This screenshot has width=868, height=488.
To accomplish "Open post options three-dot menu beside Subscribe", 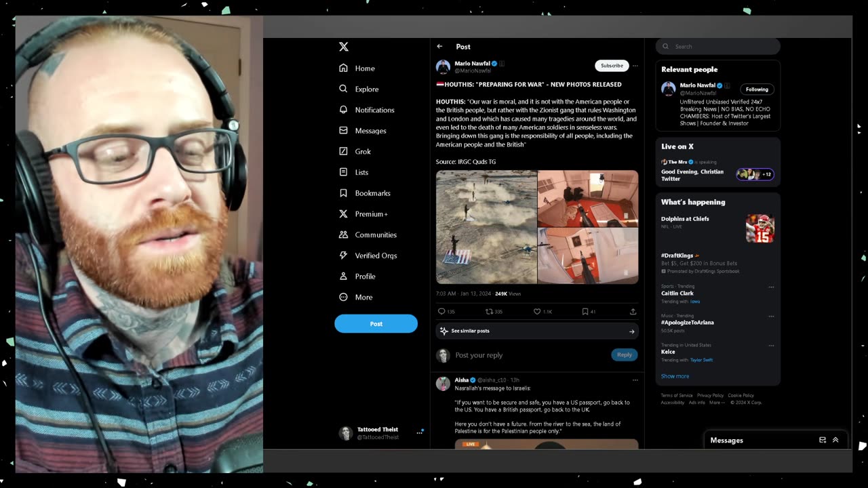I will [635, 66].
